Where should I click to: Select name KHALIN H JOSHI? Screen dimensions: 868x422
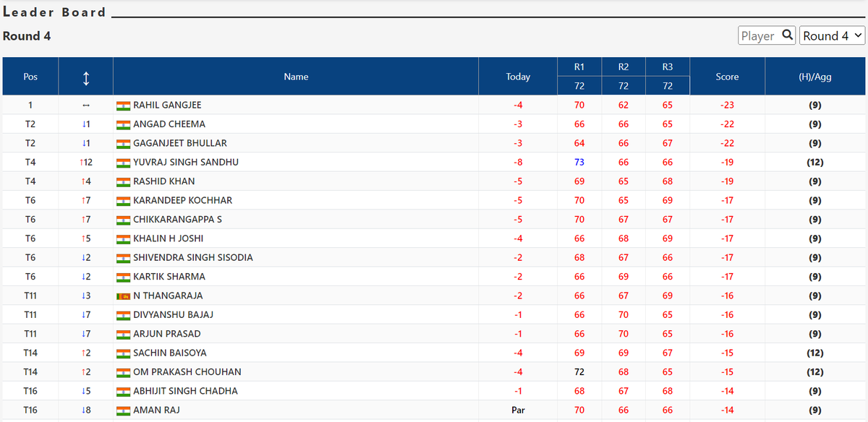pos(169,239)
